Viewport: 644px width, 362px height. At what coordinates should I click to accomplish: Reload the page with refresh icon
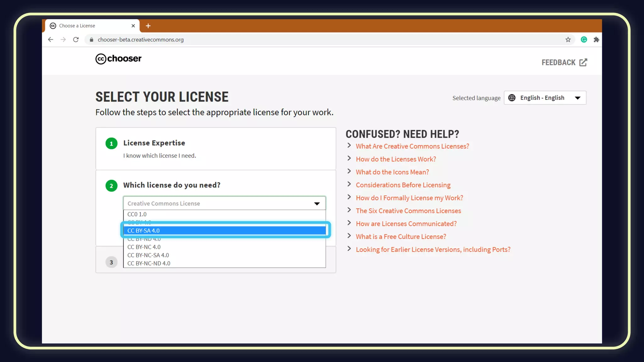pos(76,40)
